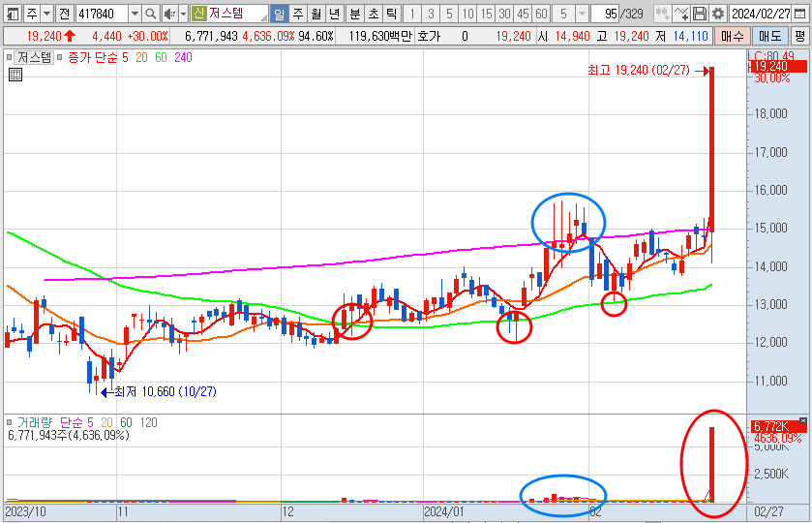This screenshot has height=523, width=812.
Task: Choose the 15 interval button
Action: pyautogui.click(x=486, y=14)
